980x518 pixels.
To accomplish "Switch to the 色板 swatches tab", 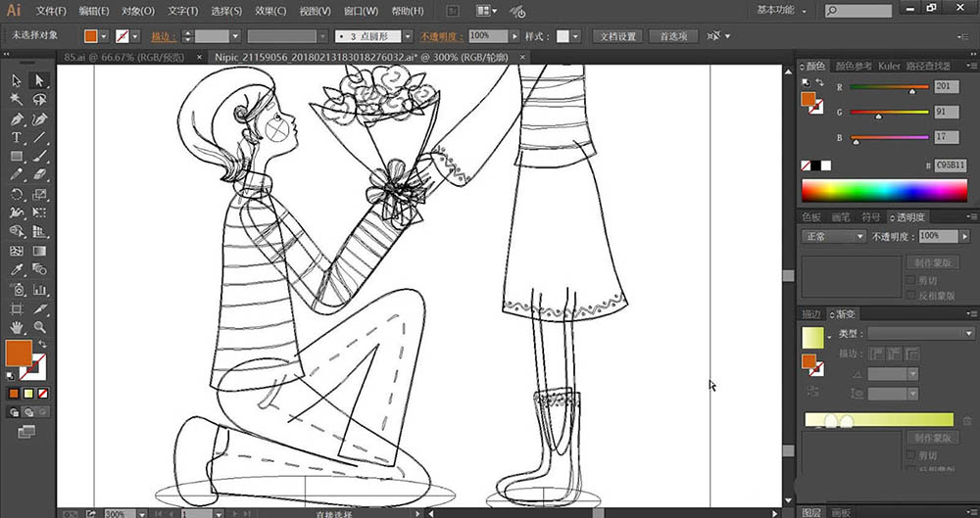I will click(811, 216).
